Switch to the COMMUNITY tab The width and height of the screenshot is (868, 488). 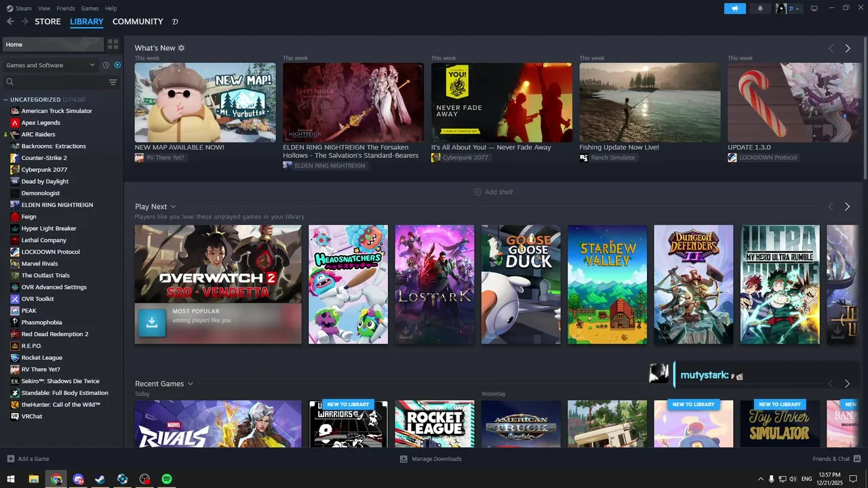pyautogui.click(x=138, y=22)
